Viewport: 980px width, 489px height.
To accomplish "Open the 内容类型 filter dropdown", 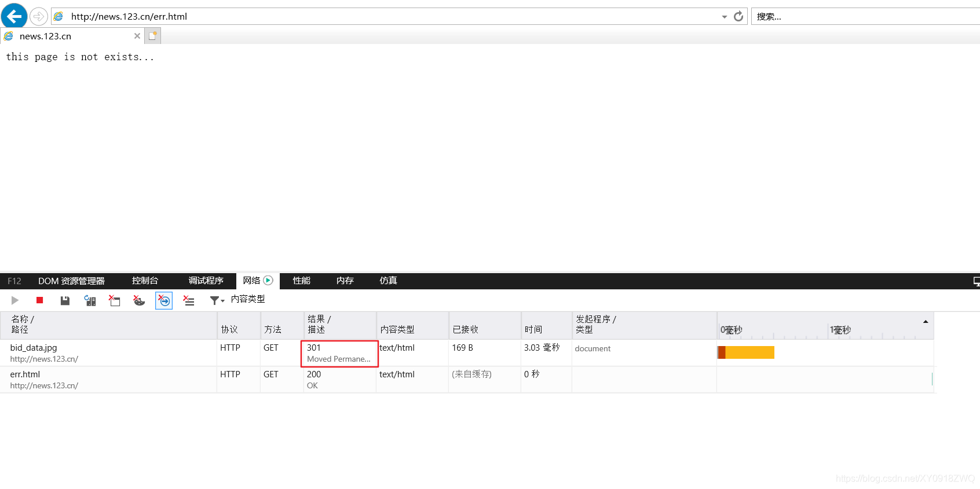I will coord(237,300).
